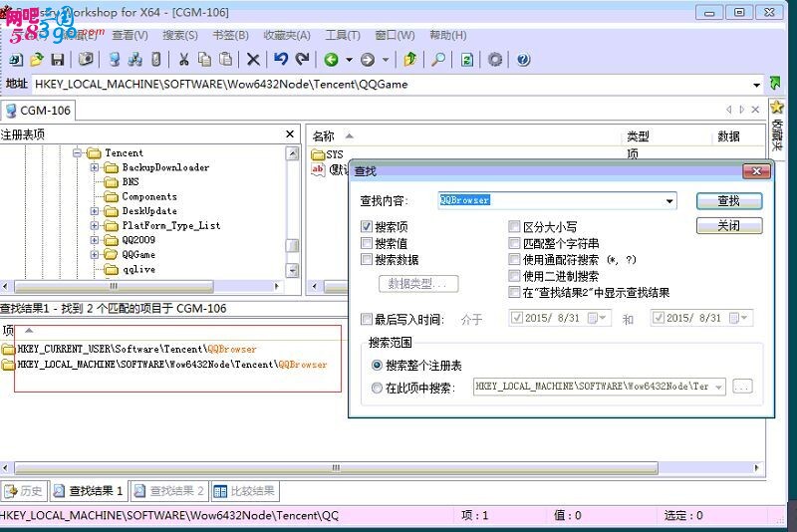Expand the BackupDownloader tree node

(95, 167)
